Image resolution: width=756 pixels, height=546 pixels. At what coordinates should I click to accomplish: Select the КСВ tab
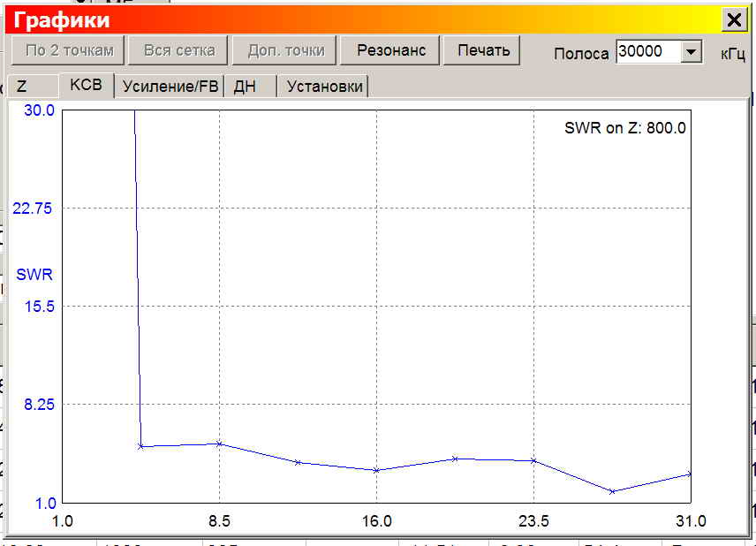click(x=87, y=86)
